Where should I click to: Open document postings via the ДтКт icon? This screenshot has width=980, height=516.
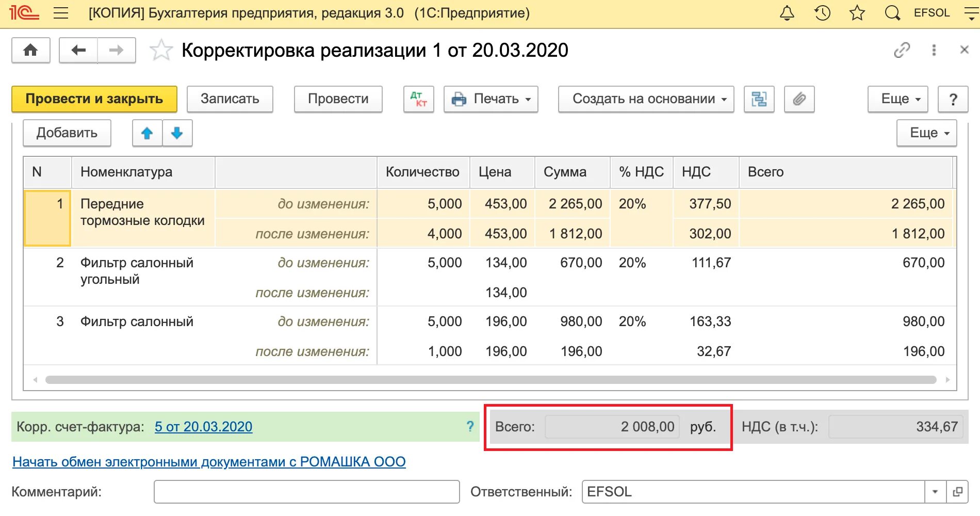418,99
